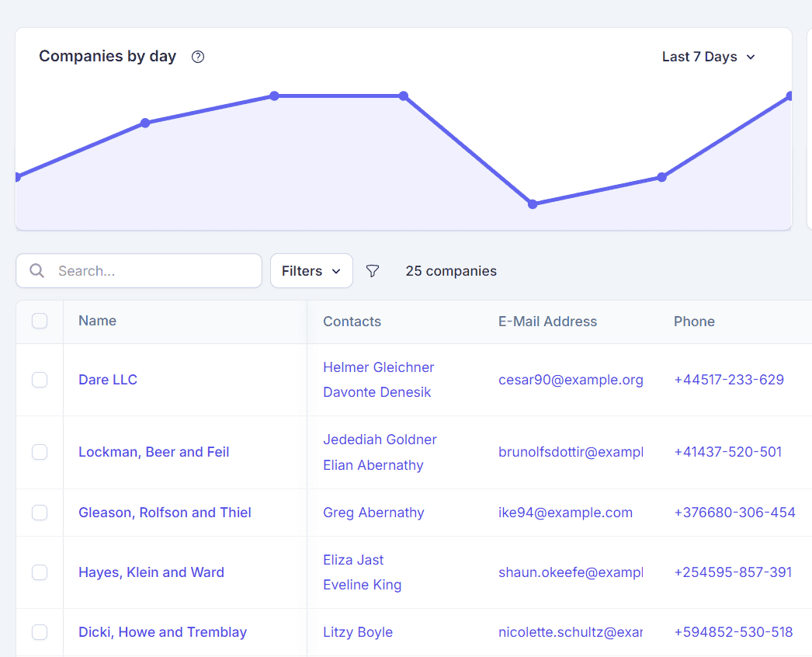Click the lowest data point on chart
This screenshot has width=812, height=657.
(x=533, y=204)
